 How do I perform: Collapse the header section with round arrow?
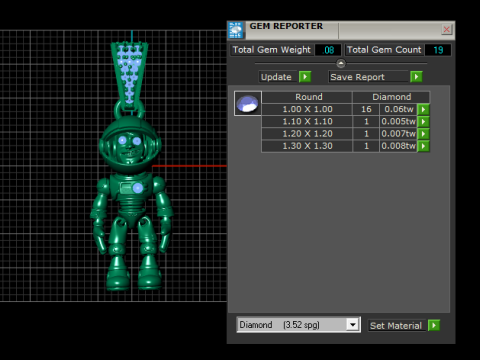tap(341, 63)
